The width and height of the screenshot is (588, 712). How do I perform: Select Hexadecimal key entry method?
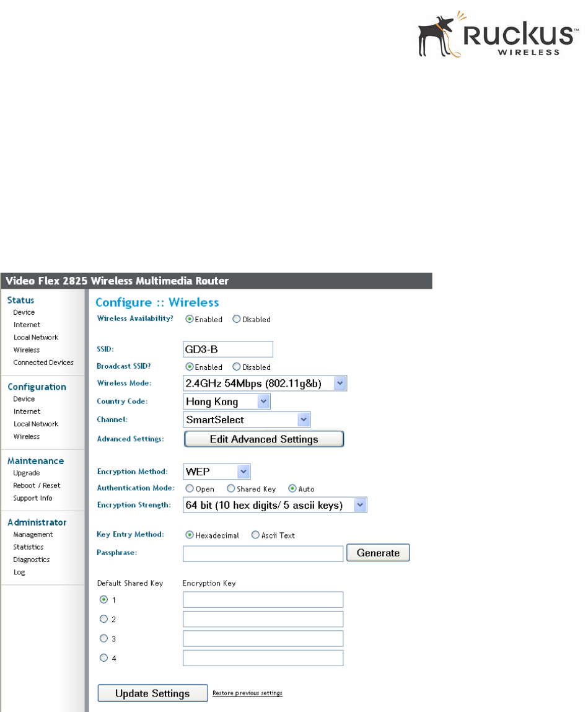190,535
